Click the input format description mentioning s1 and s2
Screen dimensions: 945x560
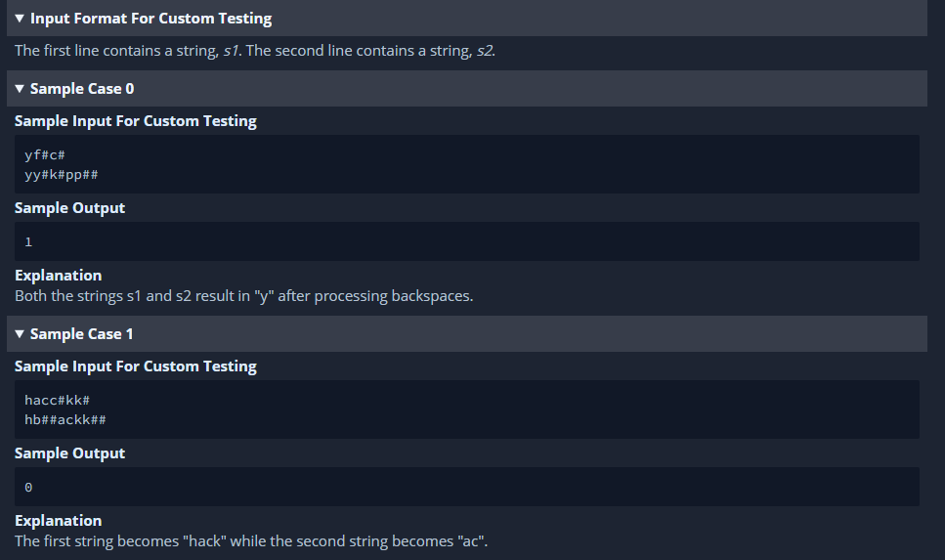(255, 51)
